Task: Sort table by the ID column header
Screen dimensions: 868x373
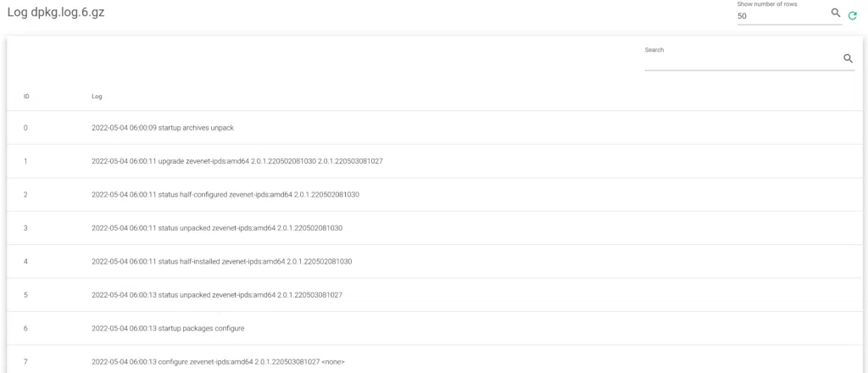Action: (26, 96)
